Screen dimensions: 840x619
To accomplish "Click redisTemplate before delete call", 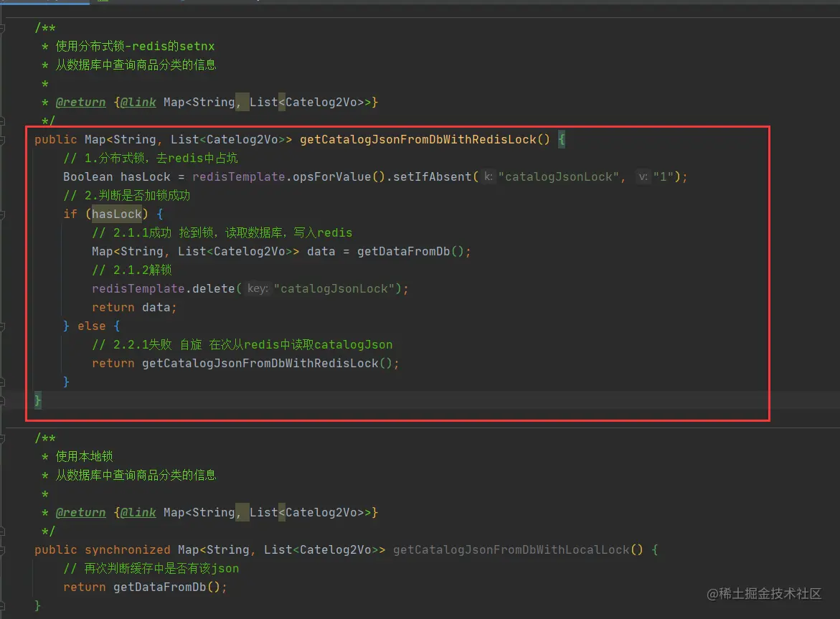I will click(138, 288).
